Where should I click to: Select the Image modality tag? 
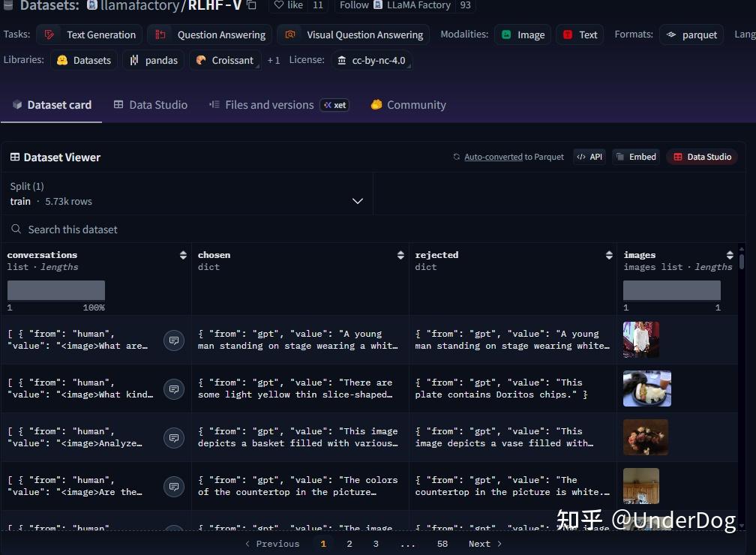523,34
